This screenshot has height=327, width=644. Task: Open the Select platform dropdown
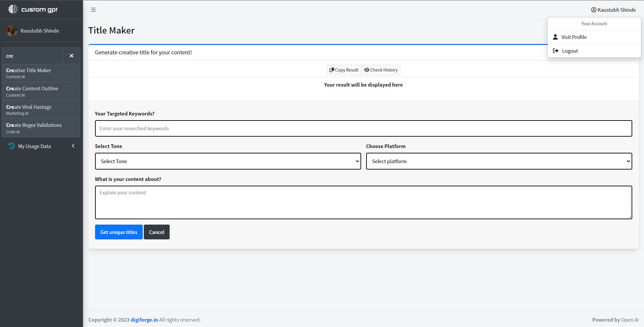point(499,161)
